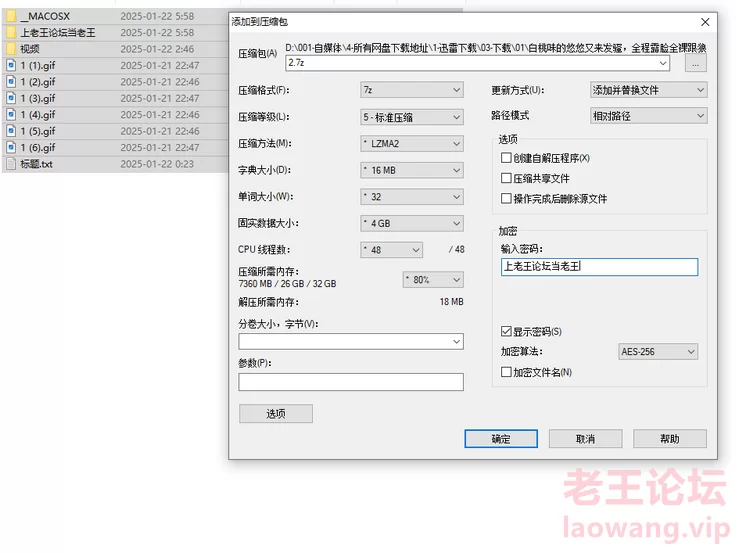Click the icon of 1 (5).gif
The height and width of the screenshot is (553, 750).
coord(11,131)
